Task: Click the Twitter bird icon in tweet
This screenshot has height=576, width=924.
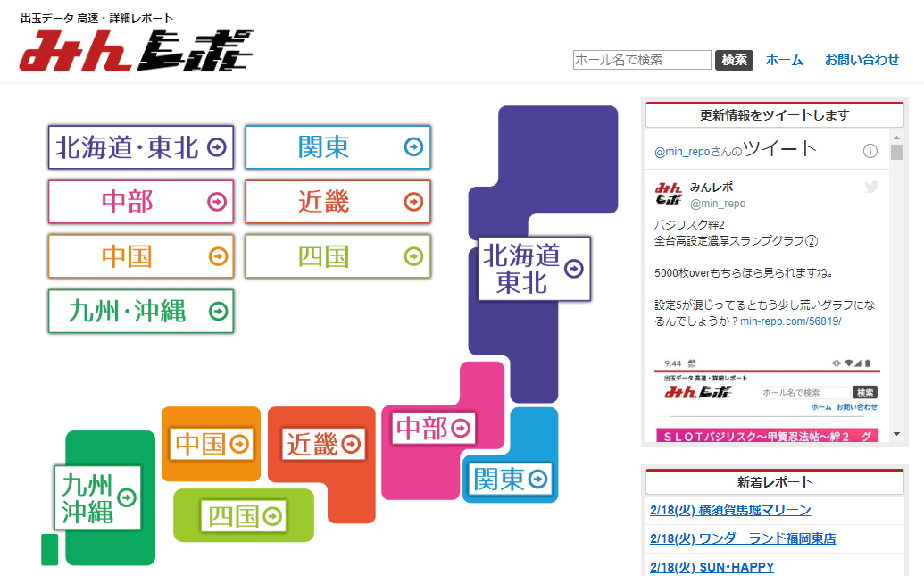Action: pyautogui.click(x=871, y=187)
